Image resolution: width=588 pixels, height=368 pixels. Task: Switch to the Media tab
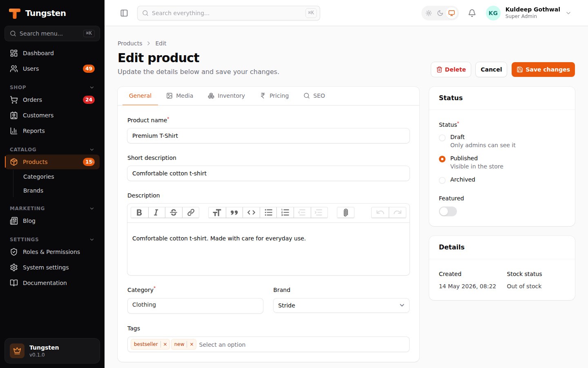click(180, 96)
